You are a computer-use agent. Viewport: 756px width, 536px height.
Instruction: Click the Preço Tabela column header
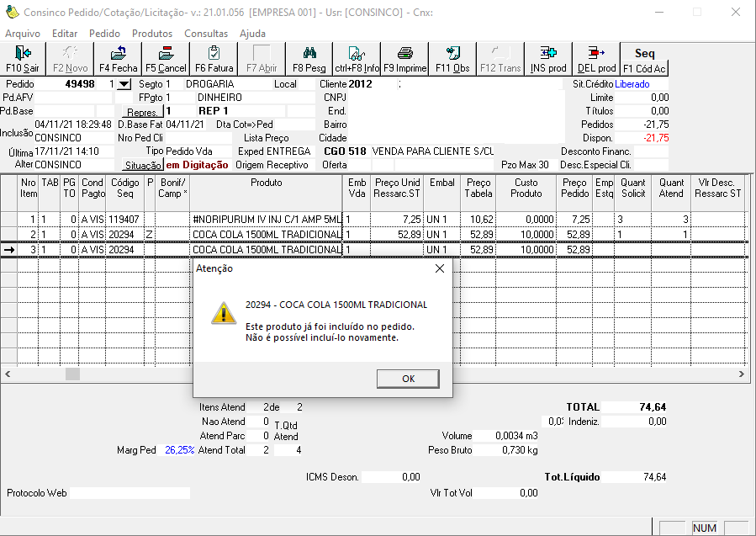click(x=478, y=193)
